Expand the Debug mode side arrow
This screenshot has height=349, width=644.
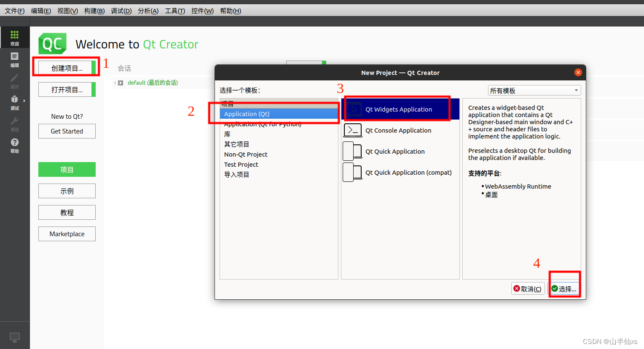24,101
